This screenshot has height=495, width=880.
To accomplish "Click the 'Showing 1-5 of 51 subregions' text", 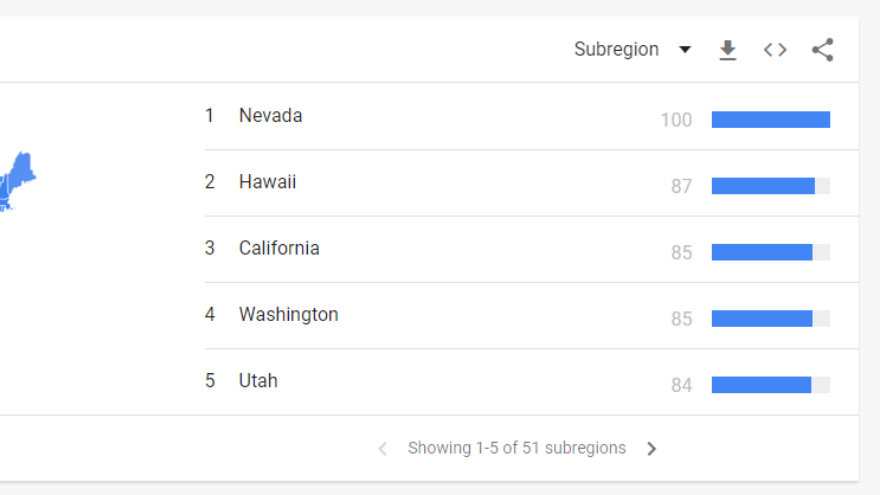I will pos(516,448).
